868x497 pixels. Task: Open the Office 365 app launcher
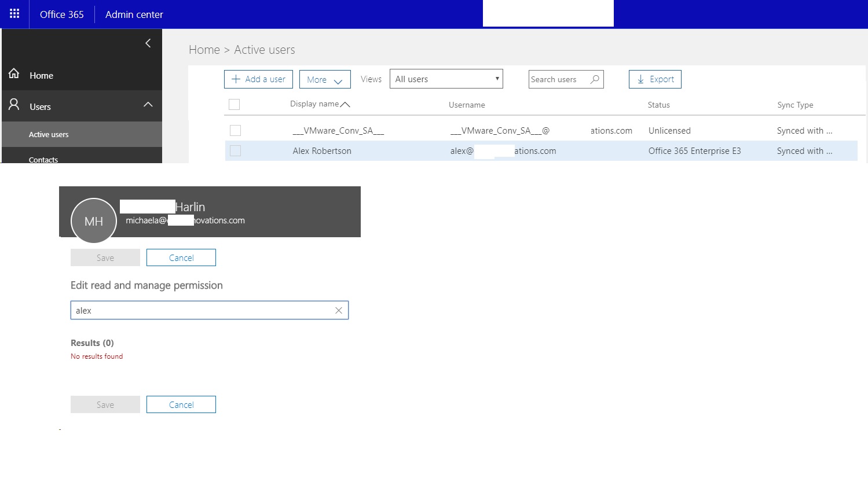pyautogui.click(x=14, y=13)
